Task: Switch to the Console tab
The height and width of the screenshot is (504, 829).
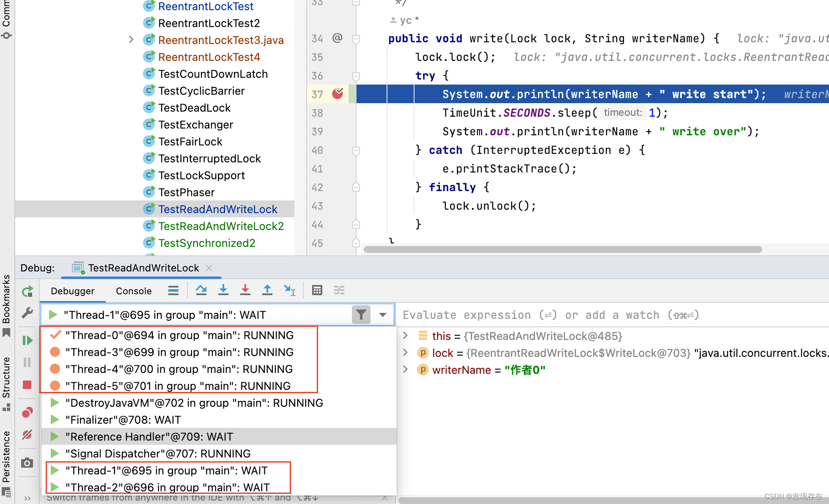Action: click(134, 291)
